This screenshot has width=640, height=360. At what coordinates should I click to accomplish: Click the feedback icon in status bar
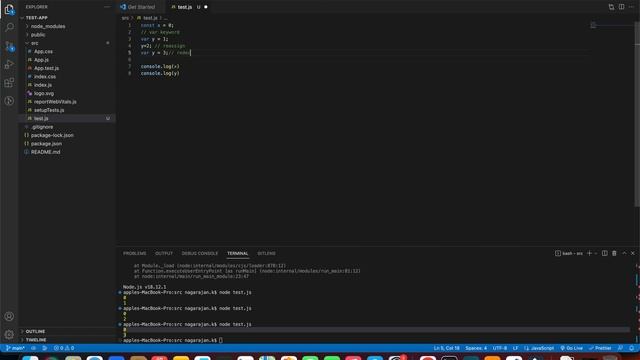pos(620,348)
